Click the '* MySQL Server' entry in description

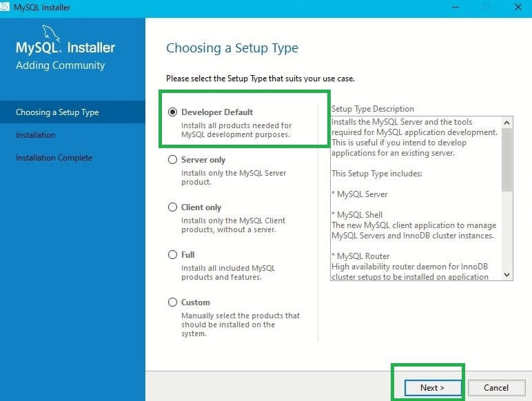pyautogui.click(x=359, y=194)
